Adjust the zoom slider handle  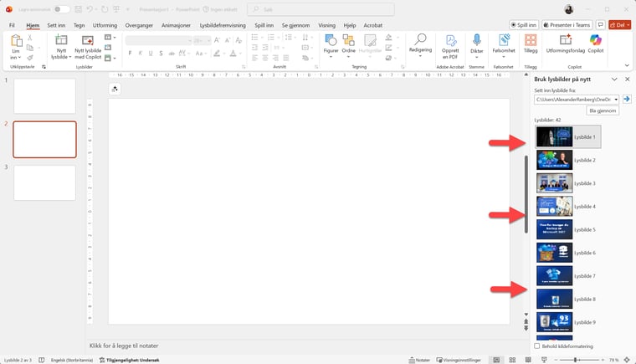click(575, 360)
